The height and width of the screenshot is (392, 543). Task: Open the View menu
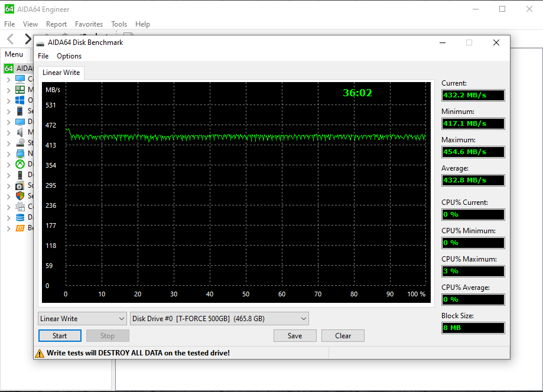pyautogui.click(x=30, y=24)
